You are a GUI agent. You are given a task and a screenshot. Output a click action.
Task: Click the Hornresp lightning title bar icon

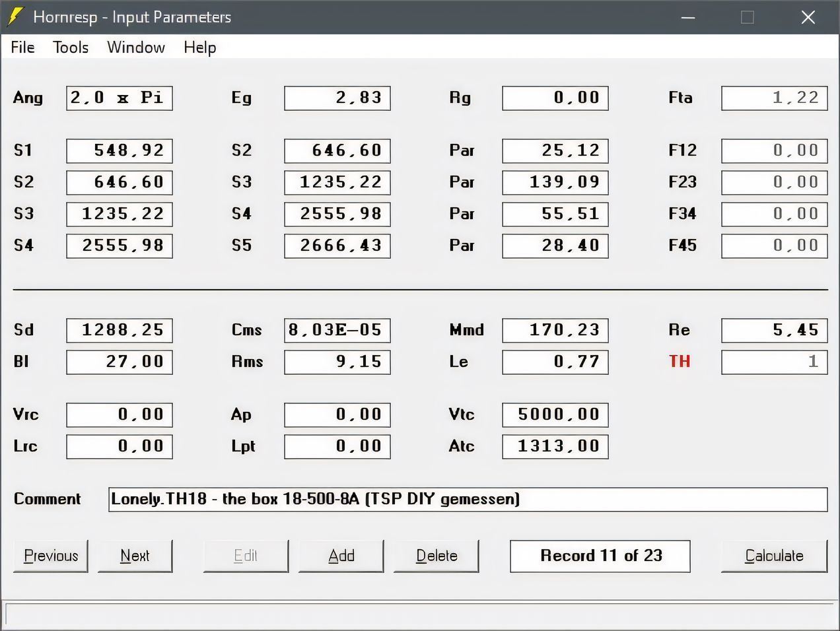click(15, 17)
